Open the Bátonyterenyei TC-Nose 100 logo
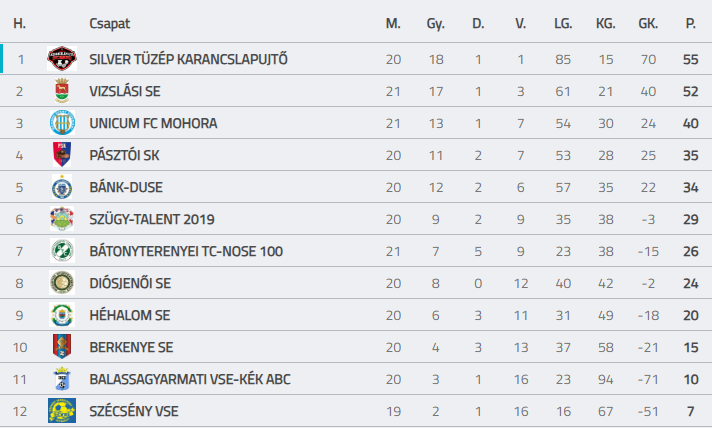Screen dimensions: 712x428 click(62, 251)
